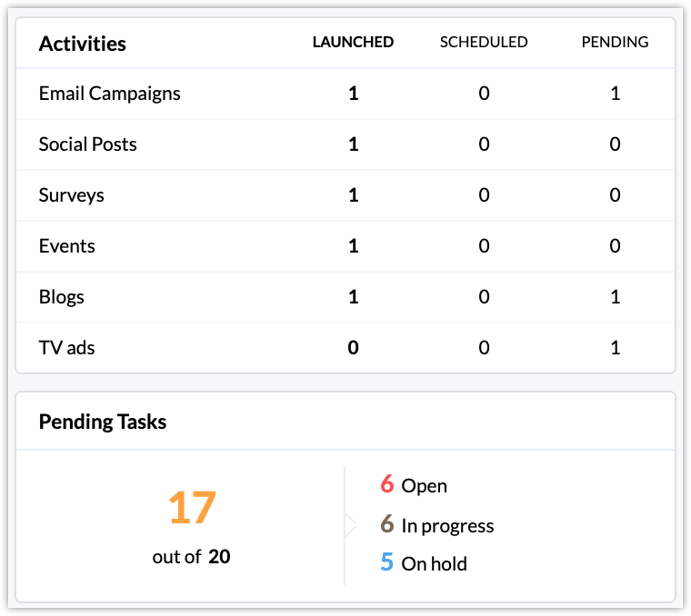Click scheduled count for Social Posts
This screenshot has height=616, width=691.
click(x=484, y=144)
